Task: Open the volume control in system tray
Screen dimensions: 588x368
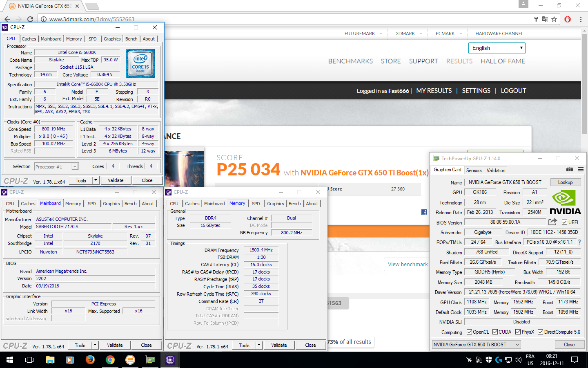Action: (518, 360)
